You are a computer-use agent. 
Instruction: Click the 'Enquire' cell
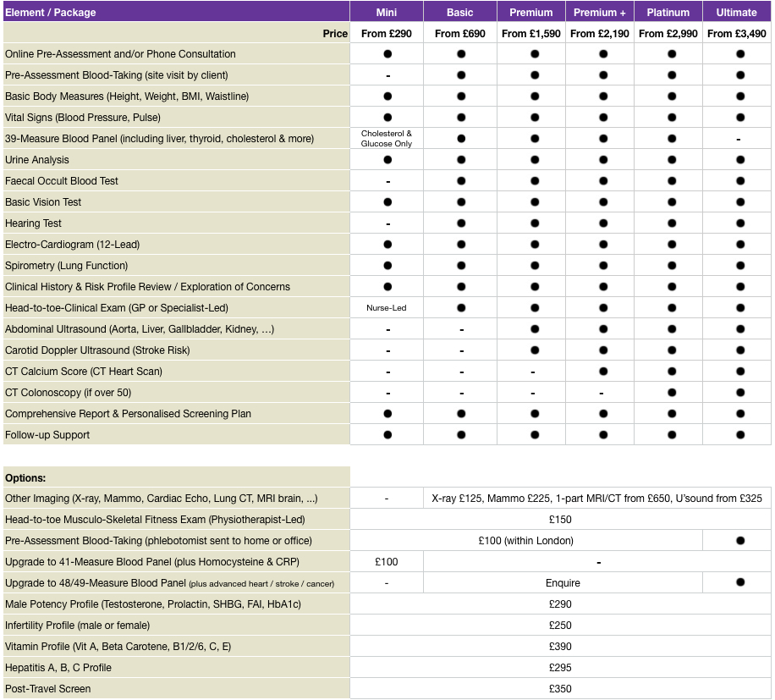(x=563, y=583)
